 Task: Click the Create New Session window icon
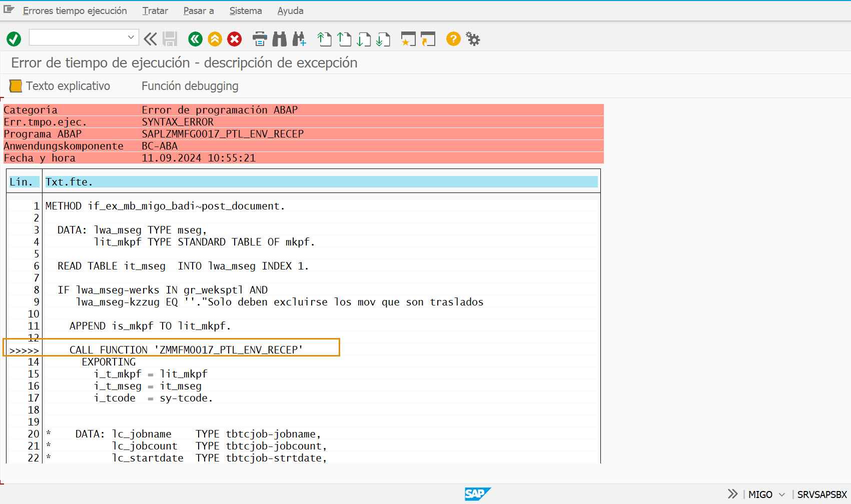pyautogui.click(x=408, y=39)
